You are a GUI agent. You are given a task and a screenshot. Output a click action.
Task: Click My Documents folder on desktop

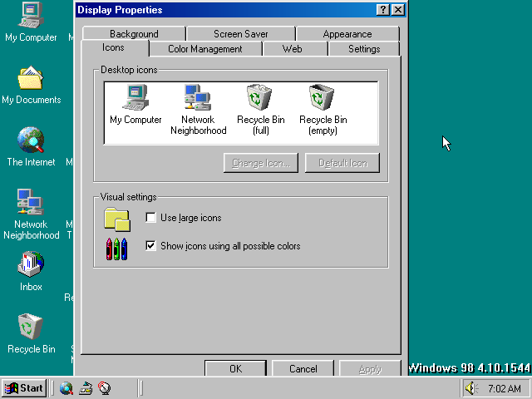point(31,85)
